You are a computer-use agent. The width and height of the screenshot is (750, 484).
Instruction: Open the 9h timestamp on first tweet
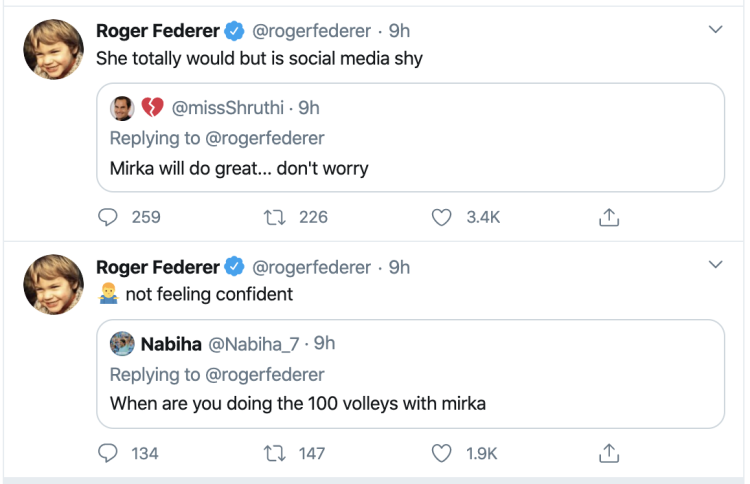pyautogui.click(x=399, y=31)
